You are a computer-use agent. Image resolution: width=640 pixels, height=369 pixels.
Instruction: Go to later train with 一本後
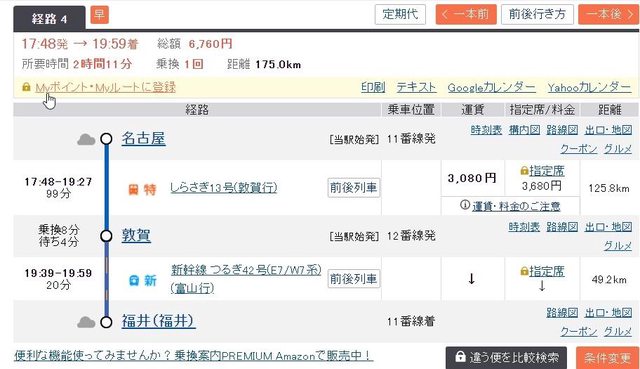609,14
